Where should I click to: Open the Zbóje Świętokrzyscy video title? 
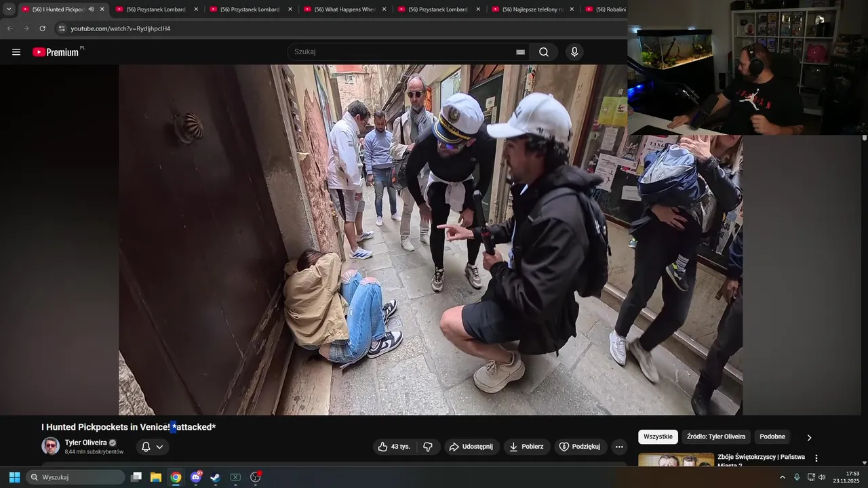(x=762, y=461)
